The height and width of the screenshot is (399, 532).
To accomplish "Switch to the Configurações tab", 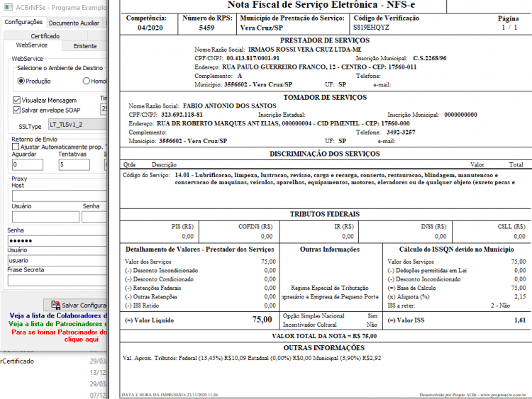I will point(23,22).
